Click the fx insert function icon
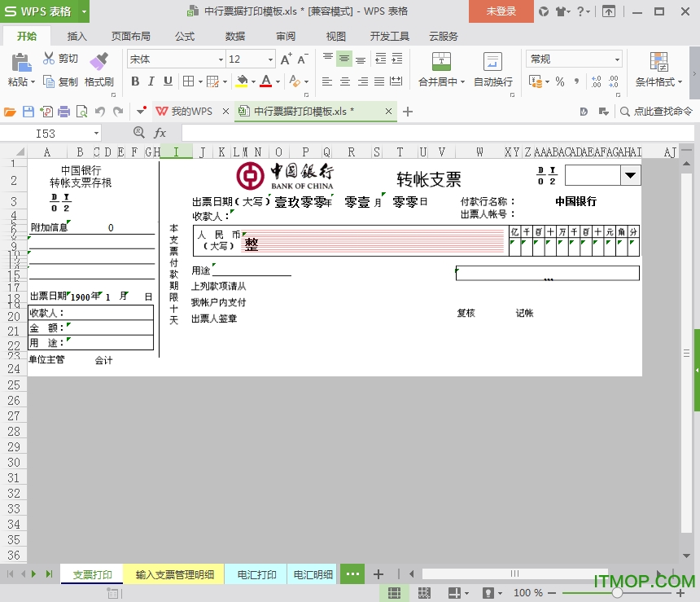 (x=160, y=133)
